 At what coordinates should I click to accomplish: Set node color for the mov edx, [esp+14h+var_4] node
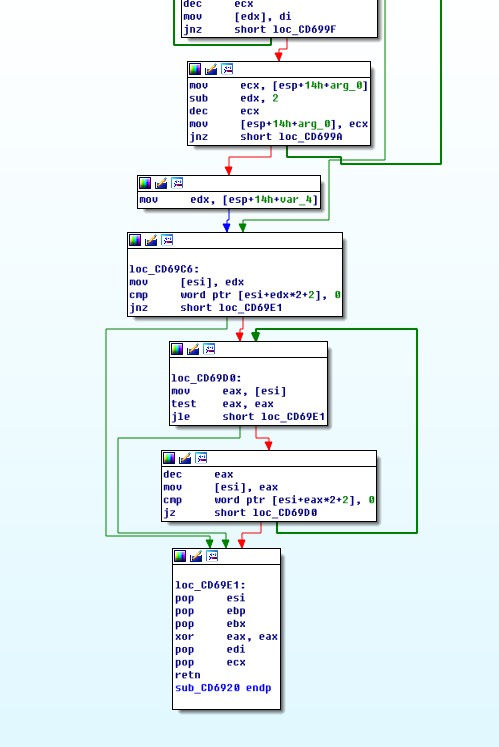pos(145,183)
